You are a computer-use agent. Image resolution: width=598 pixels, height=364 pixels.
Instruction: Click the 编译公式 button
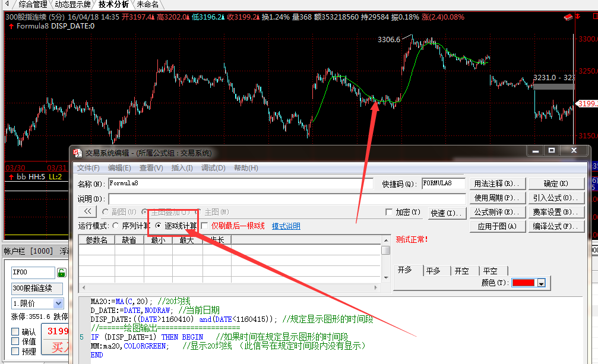[556, 226]
